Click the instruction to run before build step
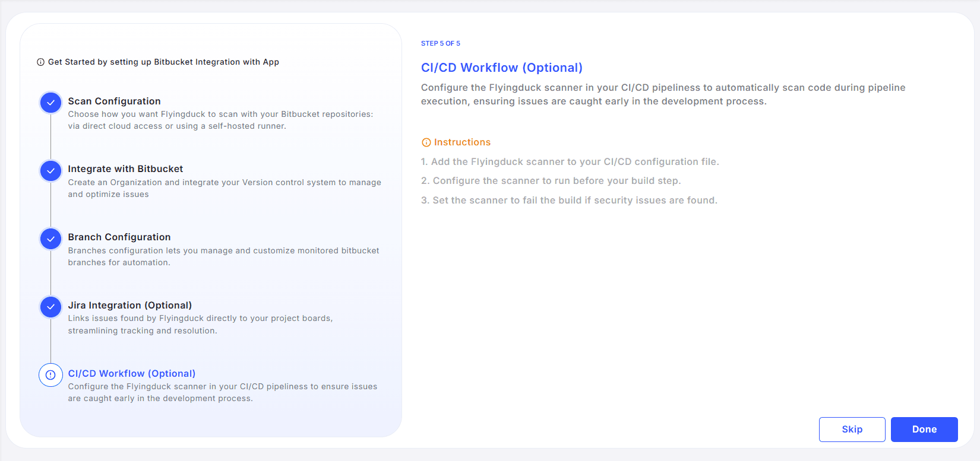Viewport: 980px width, 461px height. tap(551, 181)
